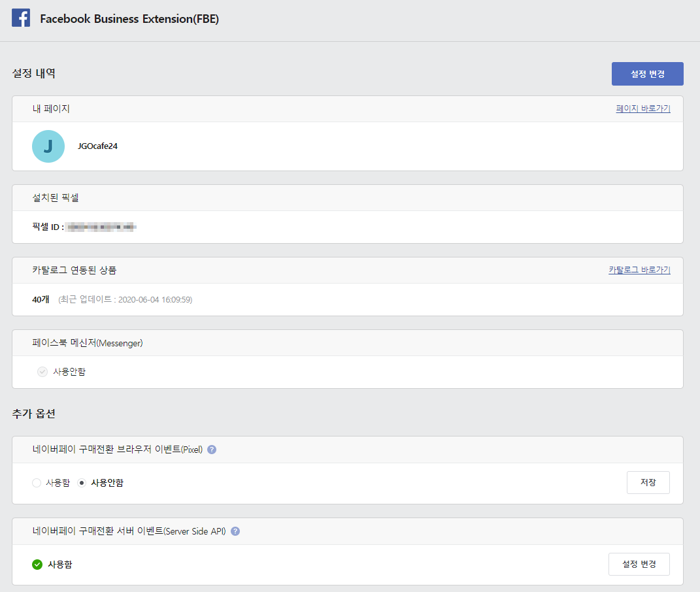Click the JGOcafe24 page avatar

pos(48,146)
